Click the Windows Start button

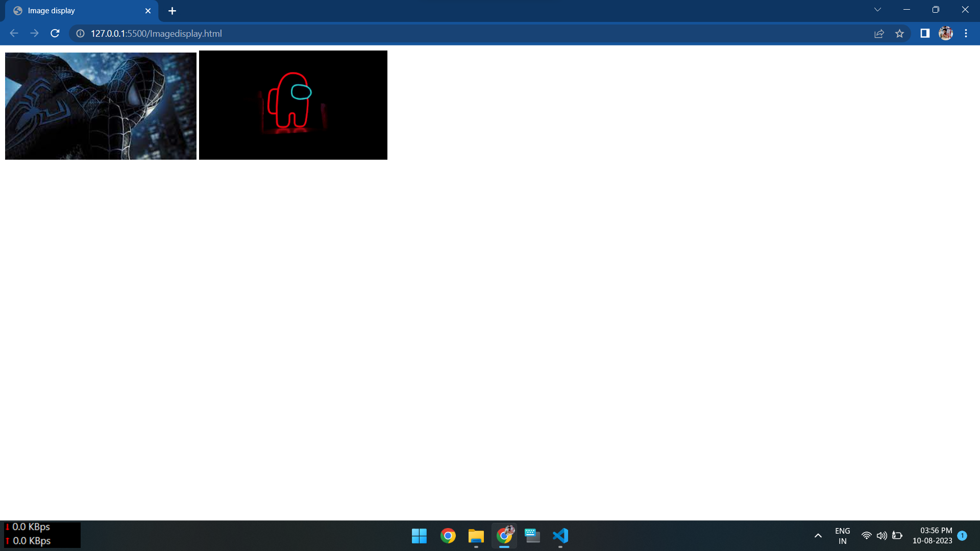[x=419, y=536]
